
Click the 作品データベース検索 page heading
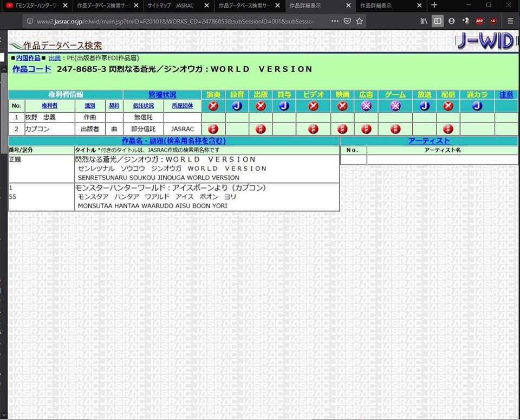[62, 46]
